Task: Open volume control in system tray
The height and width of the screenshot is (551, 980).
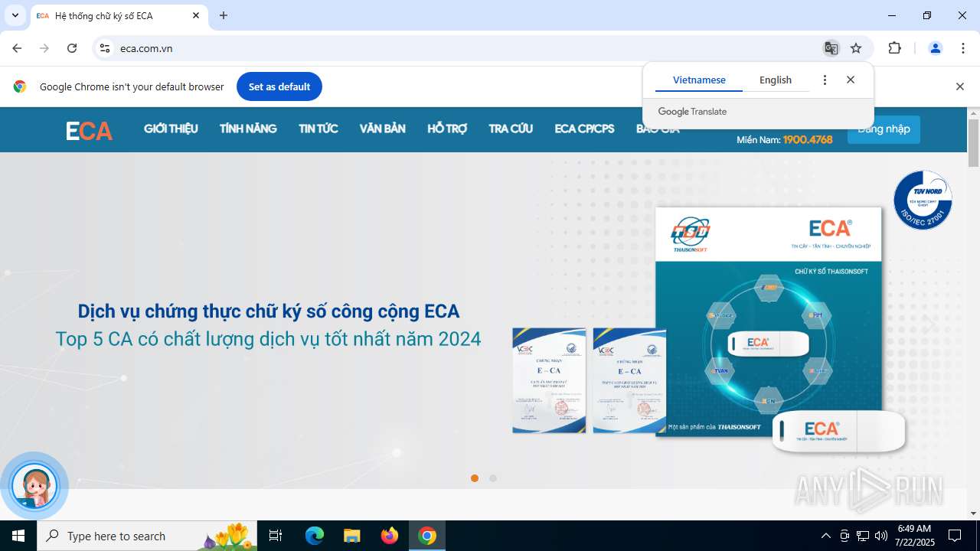Action: click(x=881, y=536)
